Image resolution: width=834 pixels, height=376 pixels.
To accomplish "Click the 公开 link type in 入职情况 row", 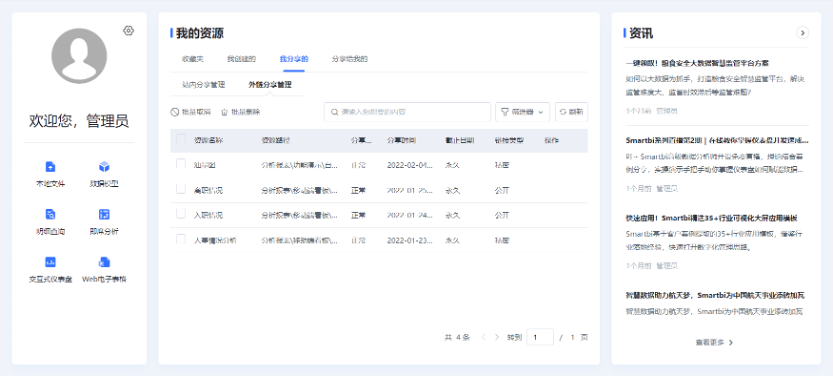I will (x=502, y=215).
